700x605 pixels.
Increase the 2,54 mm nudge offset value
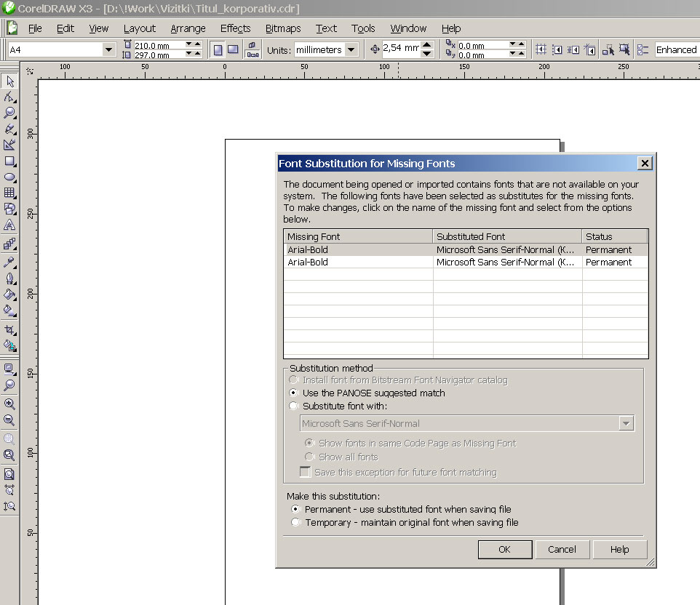[x=427, y=45]
